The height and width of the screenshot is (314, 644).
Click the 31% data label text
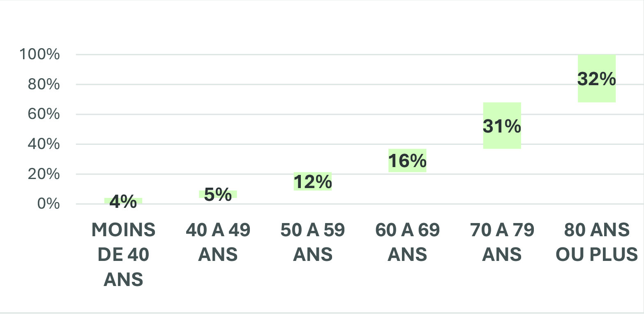click(x=502, y=126)
